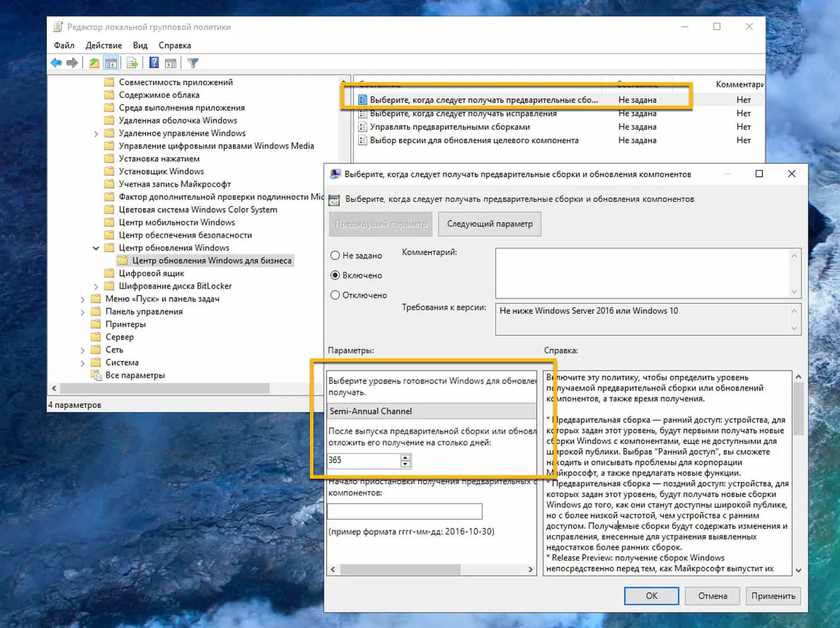Click the Export list toolbar icon
Viewport: 840px width, 628px height.
tap(132, 63)
